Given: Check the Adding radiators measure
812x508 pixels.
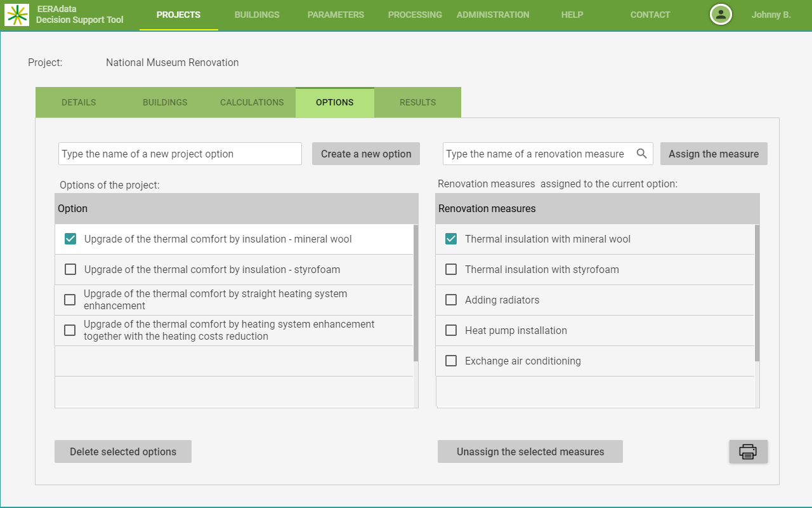Looking at the screenshot, I should (x=451, y=300).
